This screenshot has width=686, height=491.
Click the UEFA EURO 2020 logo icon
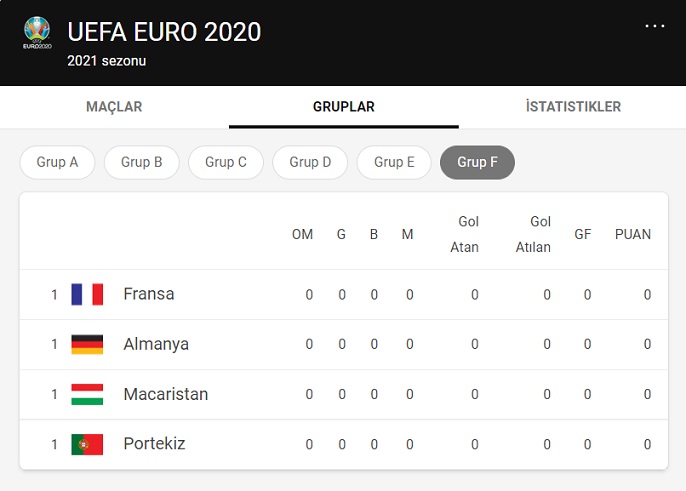[37, 33]
